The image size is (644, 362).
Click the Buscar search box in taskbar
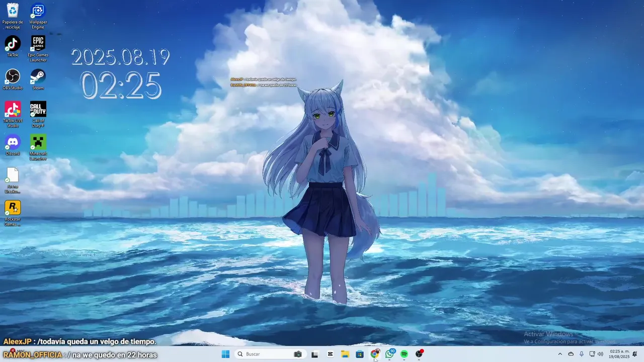pos(270,354)
